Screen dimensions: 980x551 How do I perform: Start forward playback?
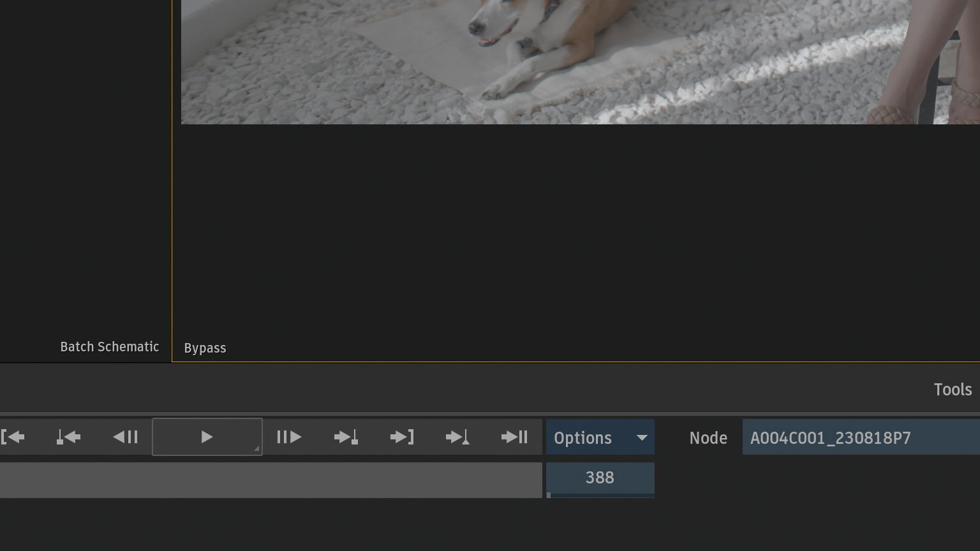coord(206,437)
